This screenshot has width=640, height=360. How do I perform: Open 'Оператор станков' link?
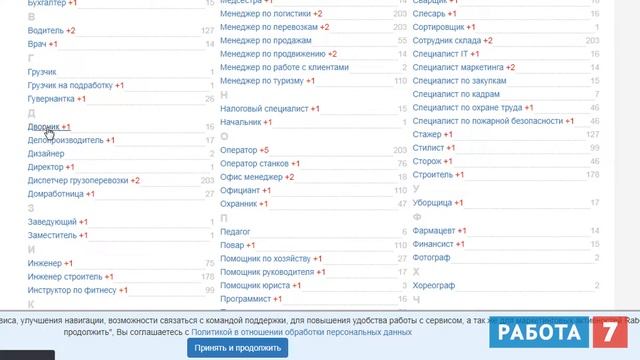click(x=254, y=164)
